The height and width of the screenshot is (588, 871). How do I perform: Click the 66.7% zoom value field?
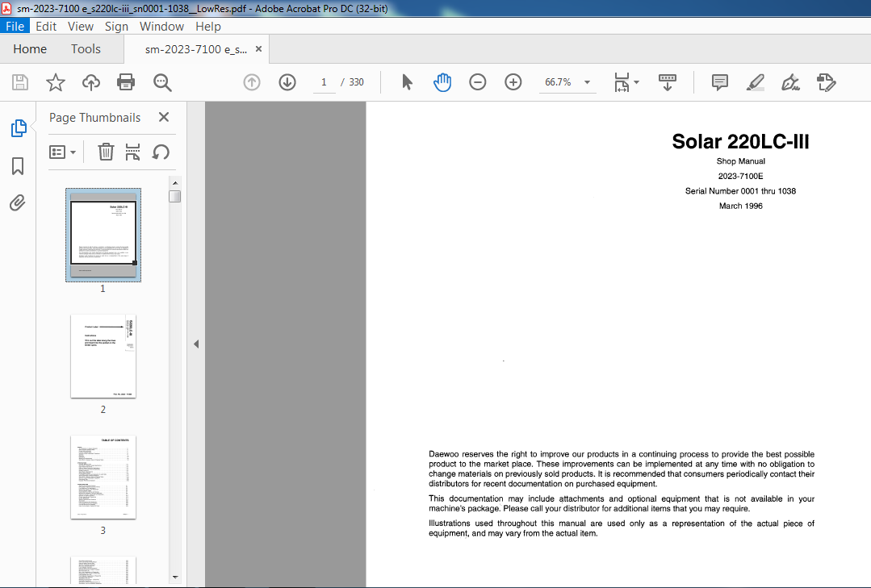559,82
